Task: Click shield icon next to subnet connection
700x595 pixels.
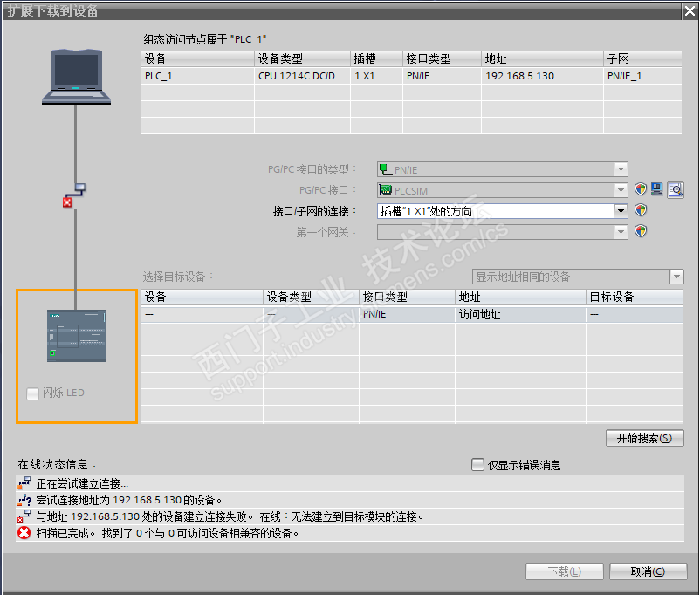Action: tap(641, 210)
